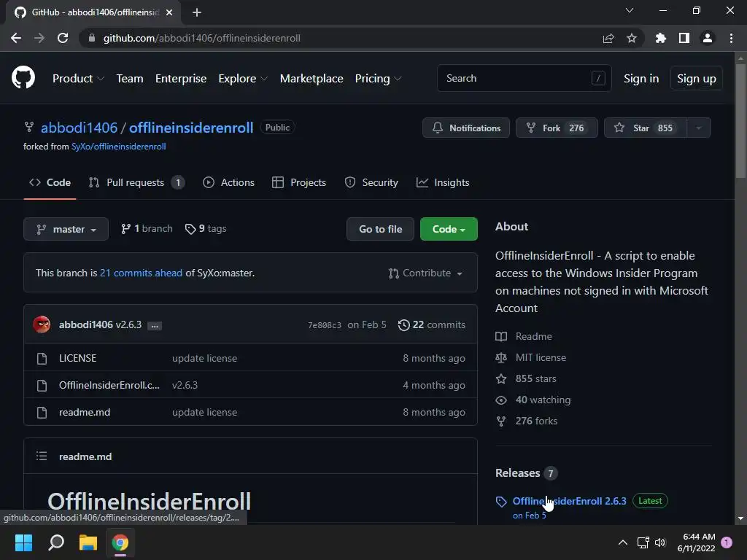Image resolution: width=747 pixels, height=560 pixels.
Task: Expand the Pricing menu
Action: pyautogui.click(x=378, y=79)
